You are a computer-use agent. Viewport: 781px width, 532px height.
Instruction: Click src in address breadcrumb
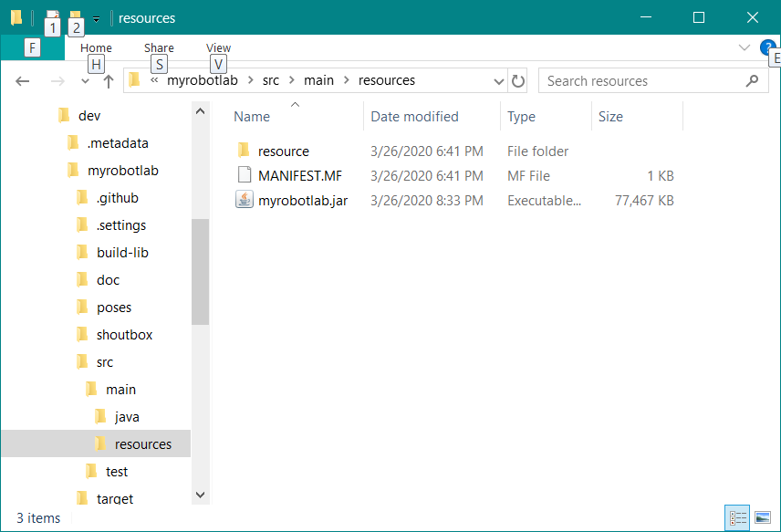pyautogui.click(x=270, y=80)
